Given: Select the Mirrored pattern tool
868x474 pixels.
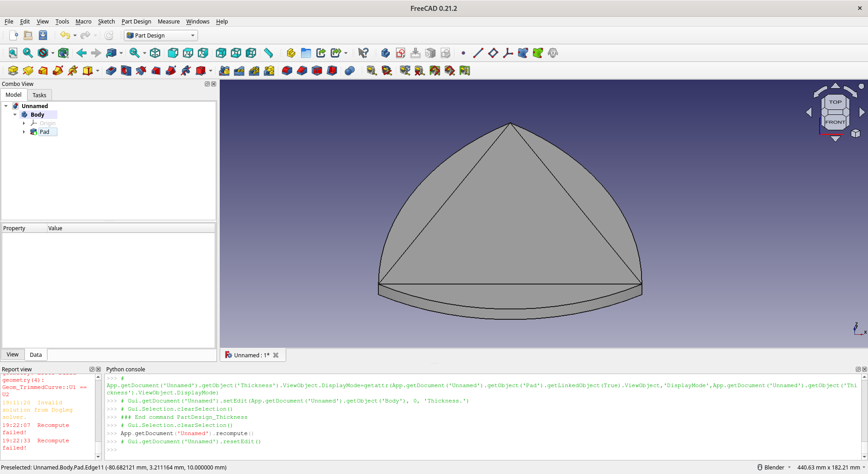Looking at the screenshot, I should click(x=224, y=71).
